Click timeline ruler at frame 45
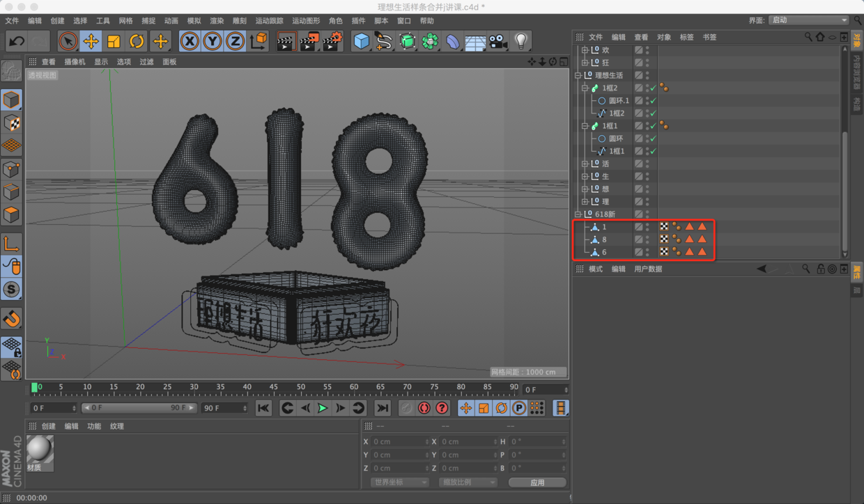The image size is (864, 504). (x=274, y=388)
